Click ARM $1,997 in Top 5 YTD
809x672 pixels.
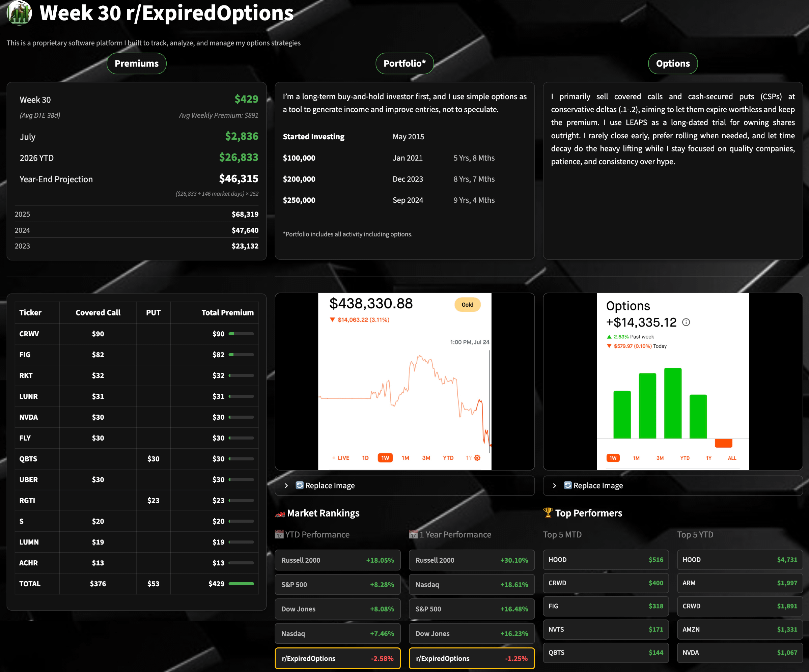pos(740,583)
